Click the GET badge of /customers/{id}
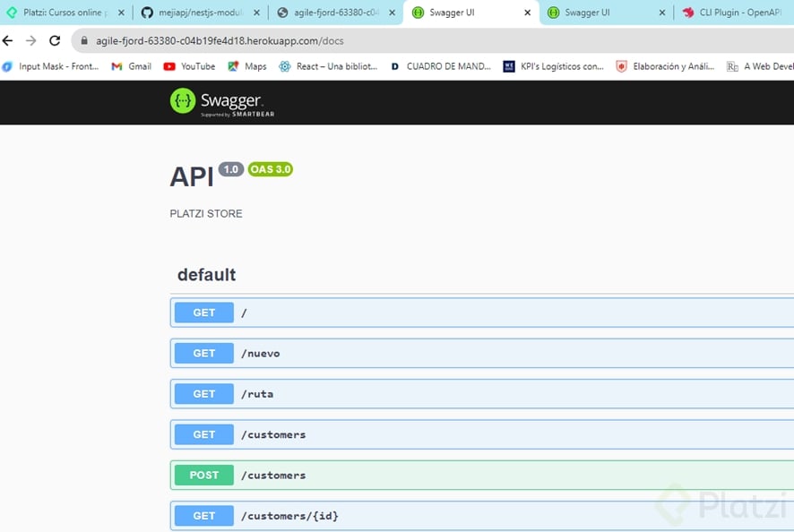Viewport: 794px width, 532px height. (x=204, y=516)
